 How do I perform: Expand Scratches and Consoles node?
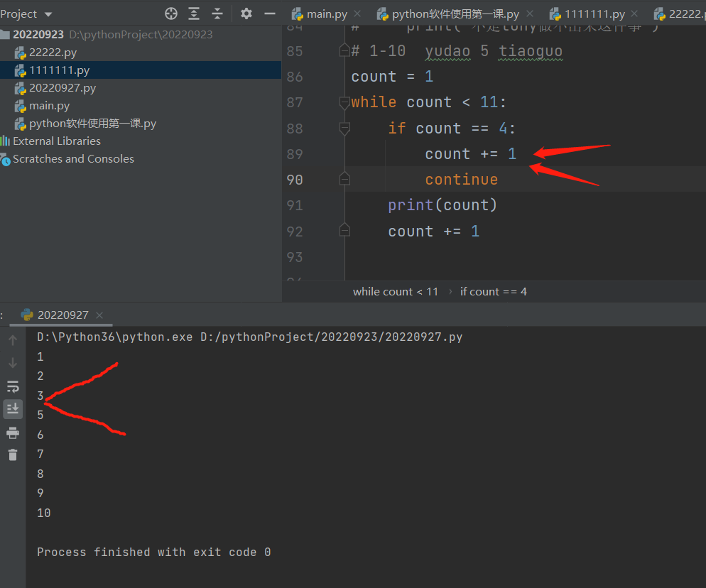click(73, 159)
